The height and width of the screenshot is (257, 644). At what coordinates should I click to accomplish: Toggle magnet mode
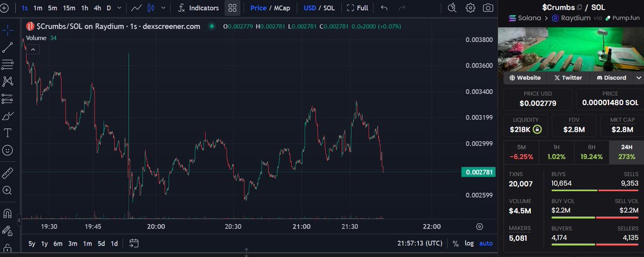(x=8, y=214)
